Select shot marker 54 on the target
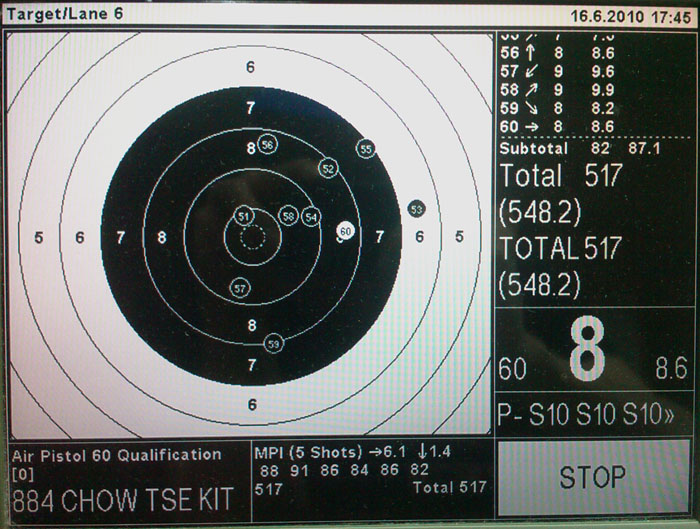This screenshot has width=700, height=529. tap(311, 217)
